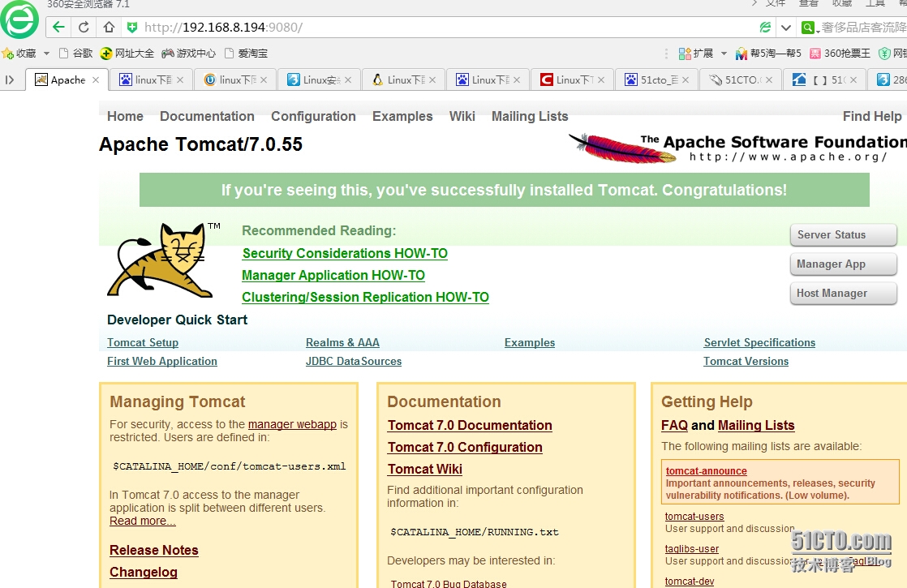Open the 网址大全 bookmark

point(127,54)
